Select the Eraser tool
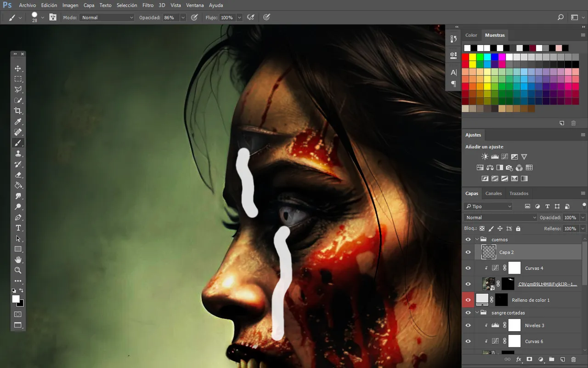The width and height of the screenshot is (588, 368). [x=18, y=175]
